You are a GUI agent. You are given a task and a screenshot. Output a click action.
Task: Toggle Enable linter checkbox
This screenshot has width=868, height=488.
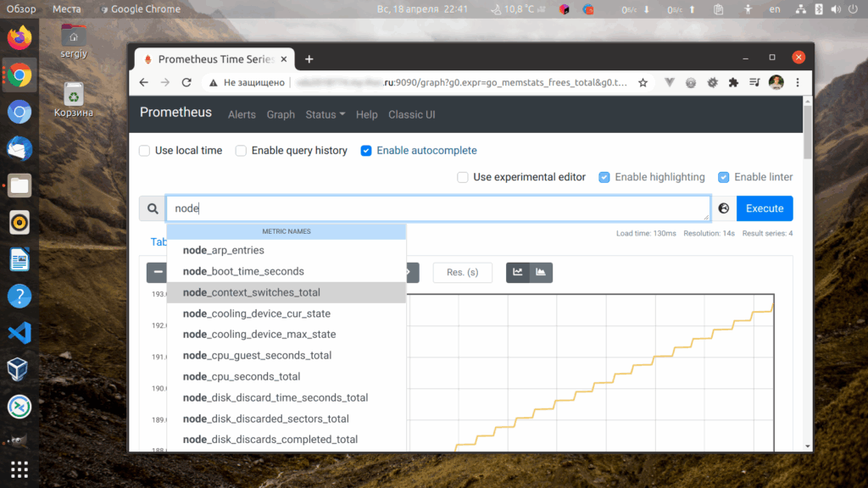724,177
